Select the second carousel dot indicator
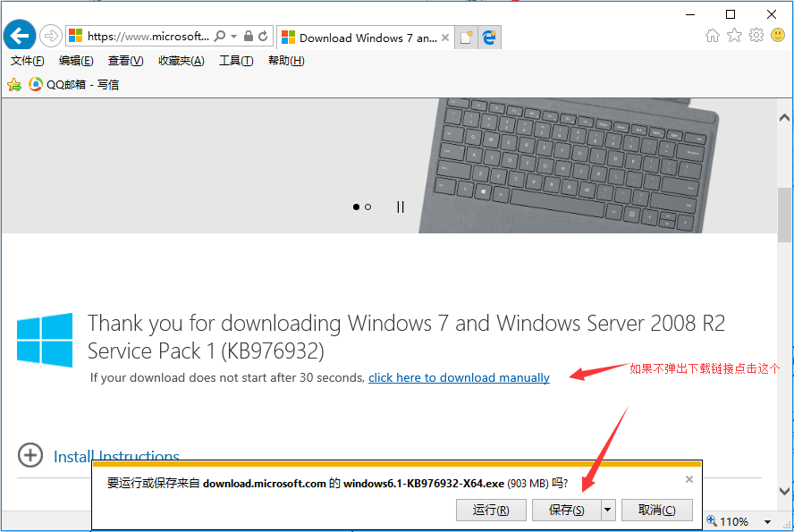Screen dimensions: 794x532 tap(368, 207)
